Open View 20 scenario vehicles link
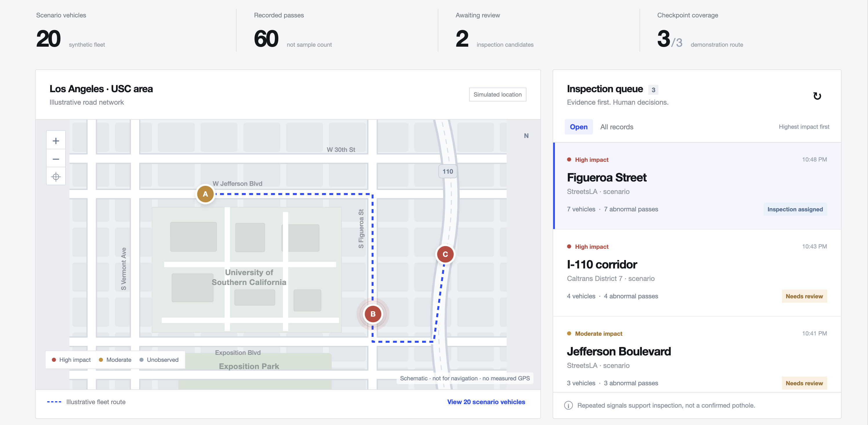Image resolution: width=868 pixels, height=425 pixels. point(486,402)
